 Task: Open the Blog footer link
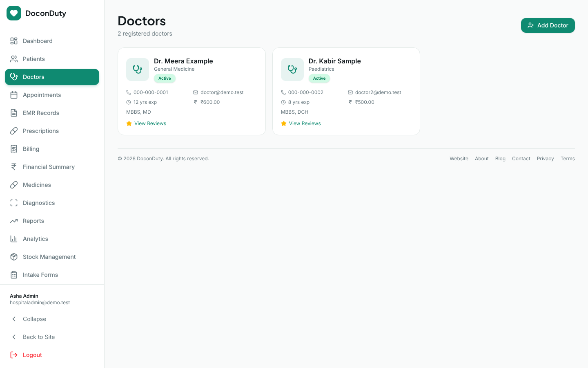click(x=500, y=159)
